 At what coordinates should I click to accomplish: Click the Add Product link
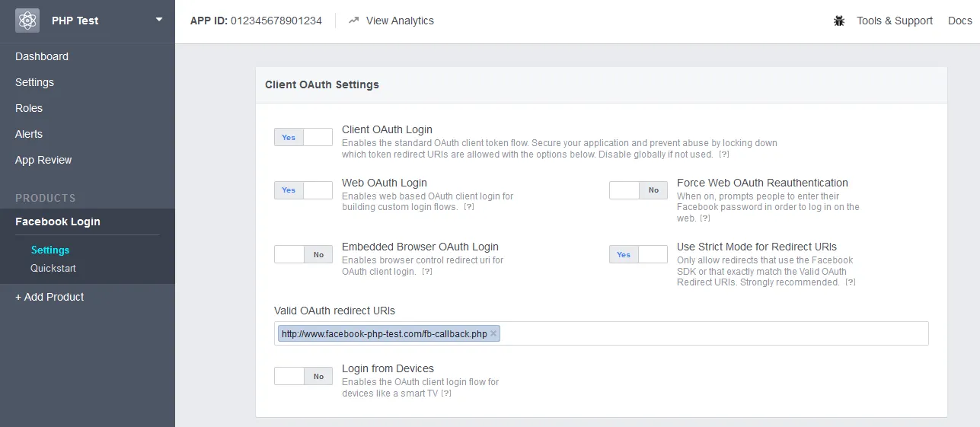pos(49,297)
